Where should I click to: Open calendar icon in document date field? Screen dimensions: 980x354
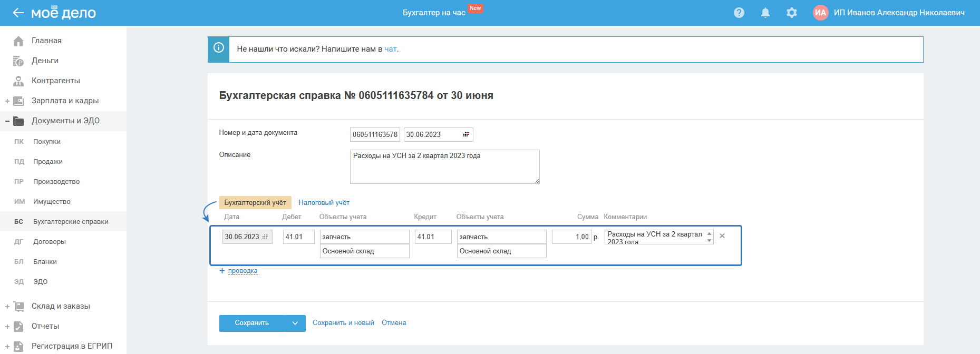pyautogui.click(x=466, y=135)
